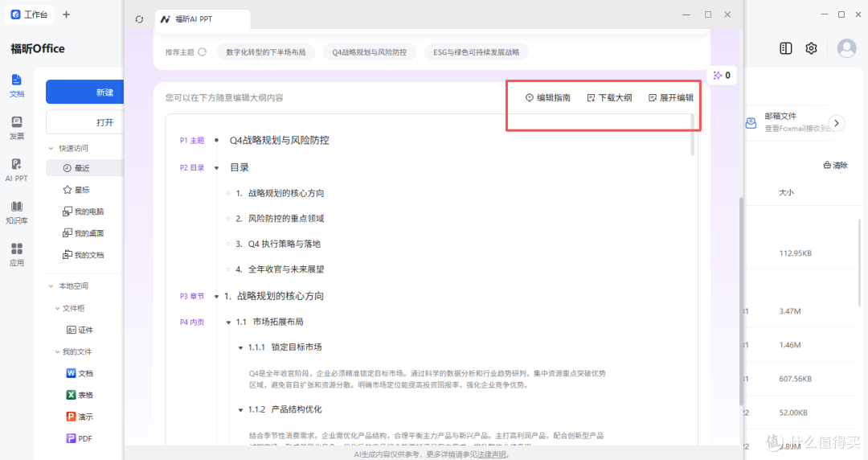Collapse the 我的文件 group

coord(57,352)
